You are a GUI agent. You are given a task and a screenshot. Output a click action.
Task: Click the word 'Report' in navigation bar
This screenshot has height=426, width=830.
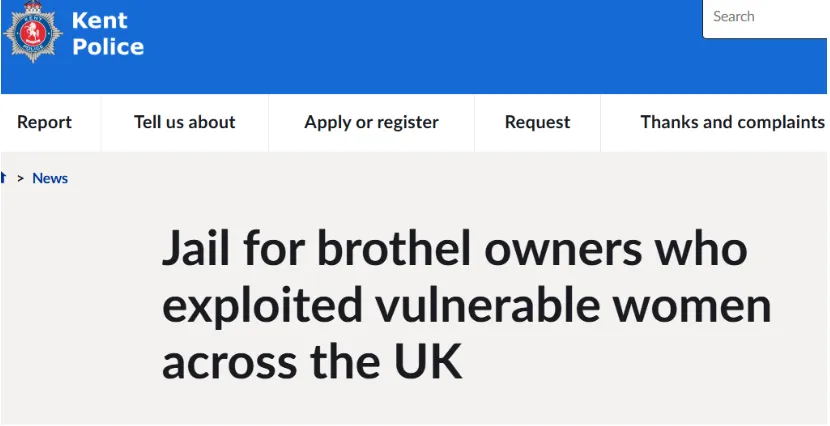coord(44,122)
